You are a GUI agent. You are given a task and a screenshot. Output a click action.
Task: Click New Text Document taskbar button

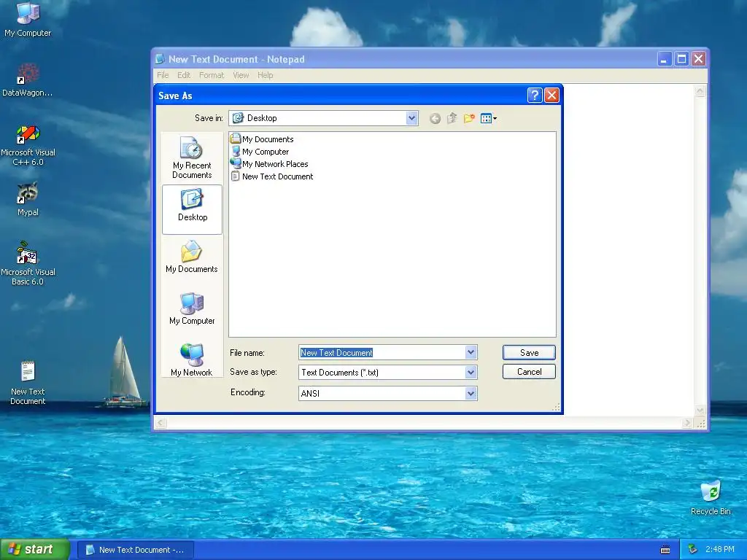[135, 550]
